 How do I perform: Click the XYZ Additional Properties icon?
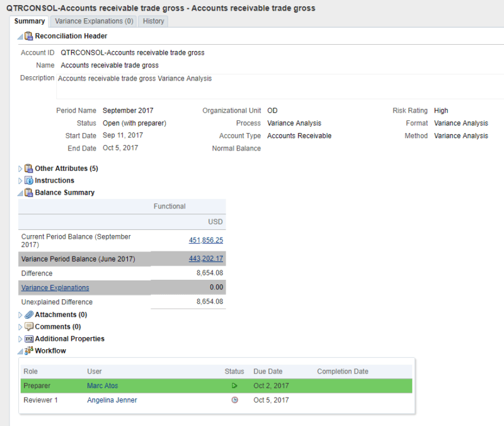click(x=29, y=338)
